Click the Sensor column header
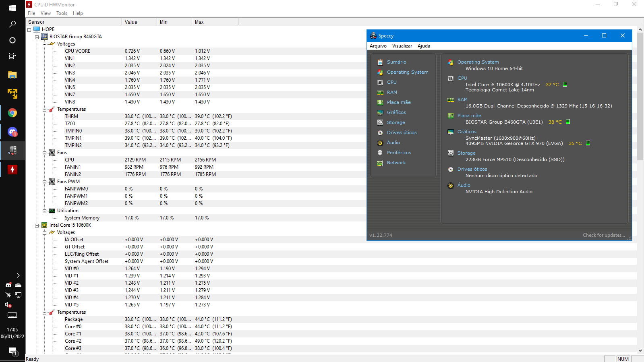This screenshot has width=644, height=362. tap(74, 22)
